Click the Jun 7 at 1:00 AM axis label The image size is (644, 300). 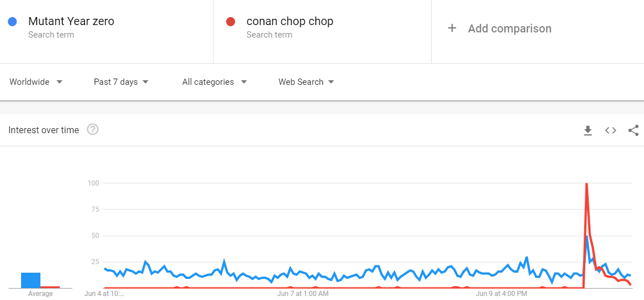tap(303, 294)
